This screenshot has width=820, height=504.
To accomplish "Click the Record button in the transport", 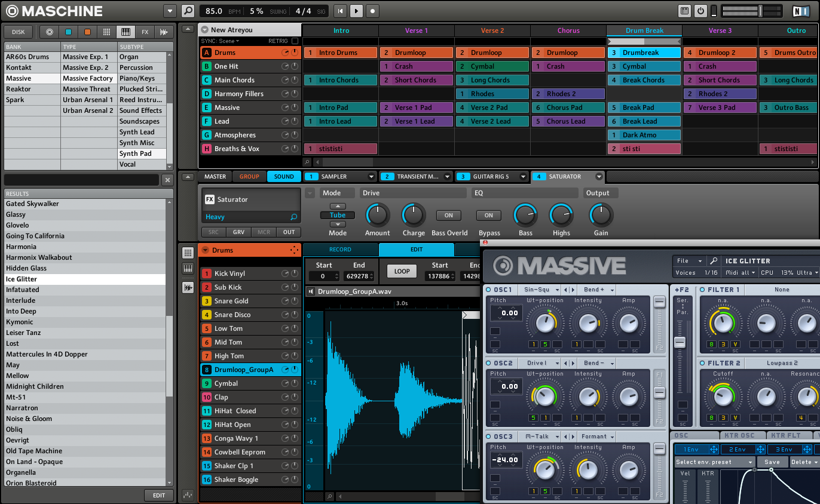I will point(372,11).
